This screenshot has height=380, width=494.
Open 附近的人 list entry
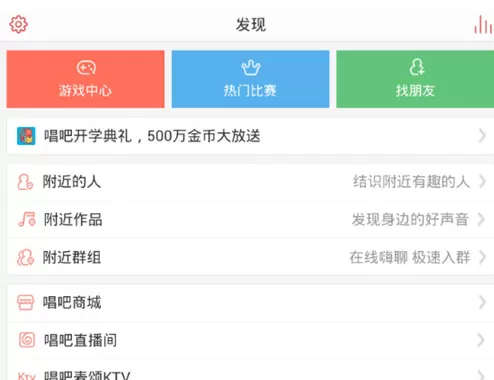point(250,182)
